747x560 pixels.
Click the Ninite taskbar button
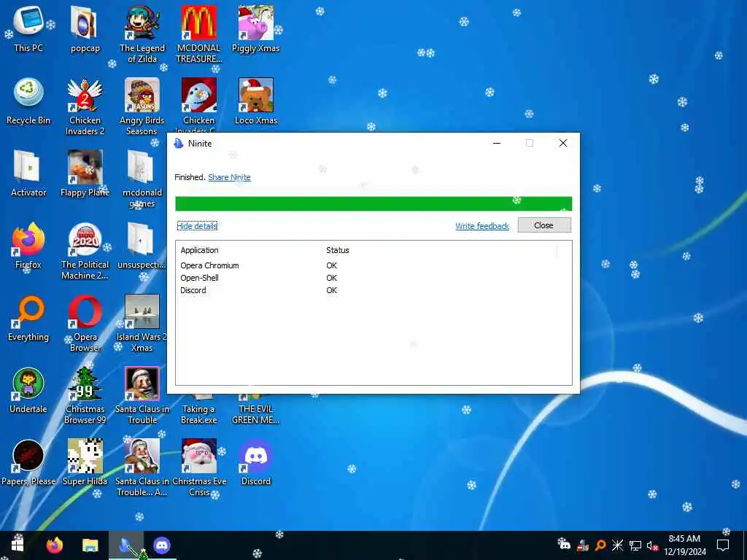pyautogui.click(x=126, y=545)
